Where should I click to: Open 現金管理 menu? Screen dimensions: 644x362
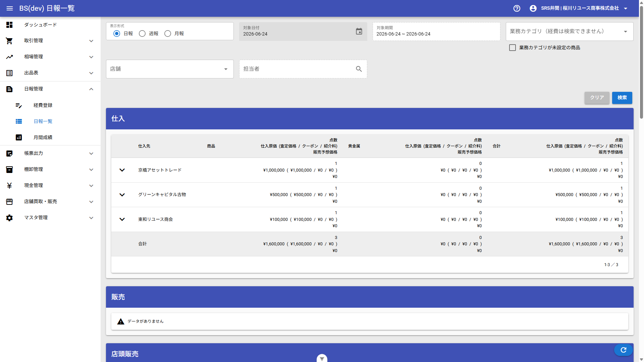[50, 186]
